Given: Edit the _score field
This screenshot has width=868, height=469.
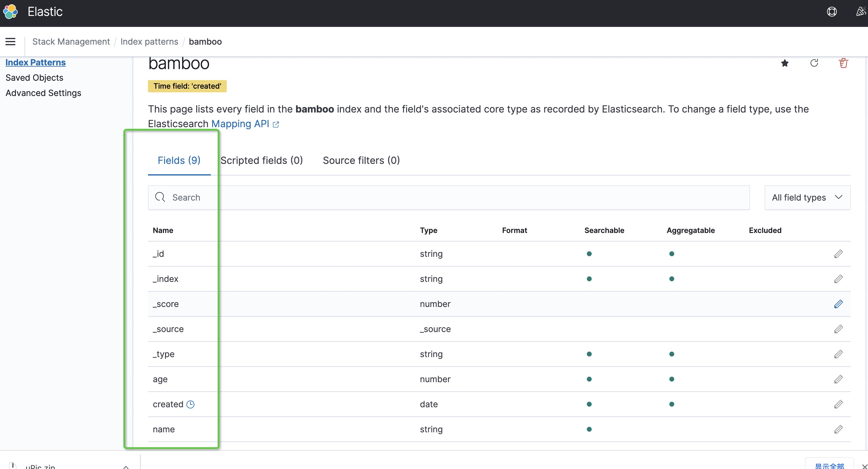Looking at the screenshot, I should [x=838, y=304].
